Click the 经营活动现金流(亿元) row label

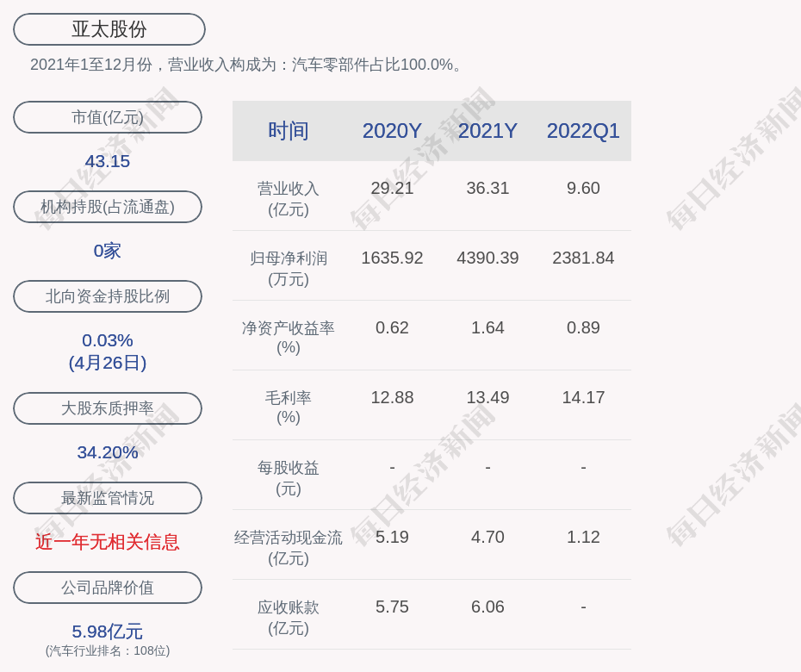(x=289, y=547)
